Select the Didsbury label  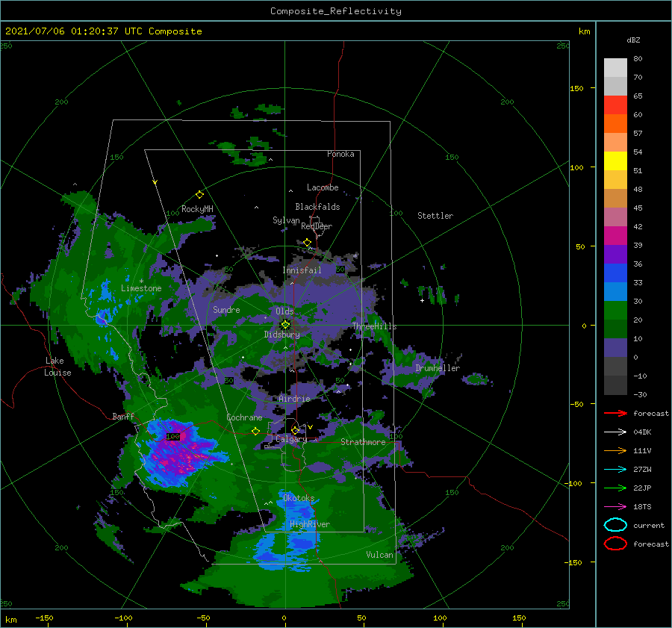point(281,335)
